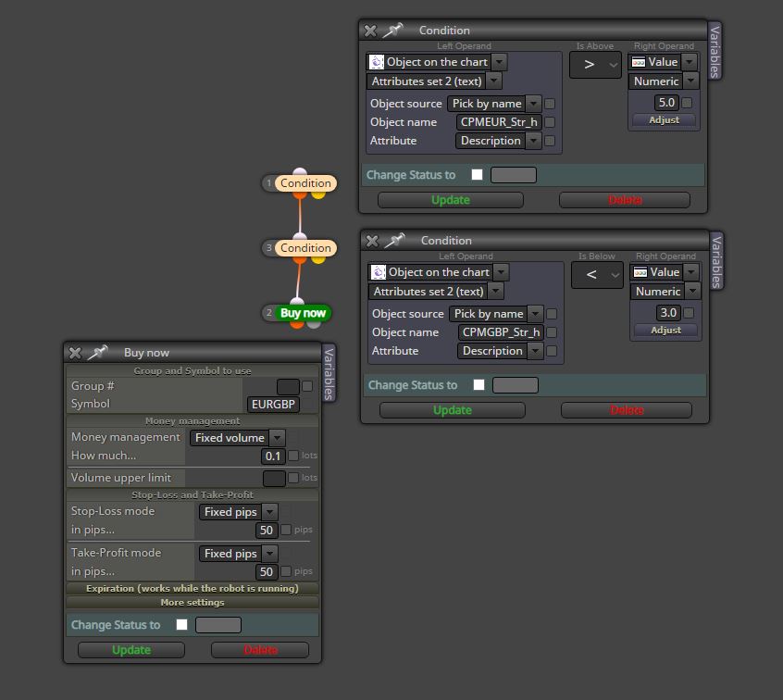
Task: Open Take-Profit mode Fixed pips dropdown
Action: point(270,554)
